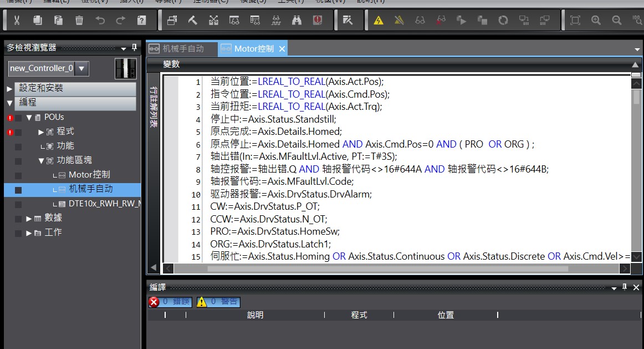The height and width of the screenshot is (349, 644).
Task: Click the Cut scissors icon
Action: tap(17, 21)
